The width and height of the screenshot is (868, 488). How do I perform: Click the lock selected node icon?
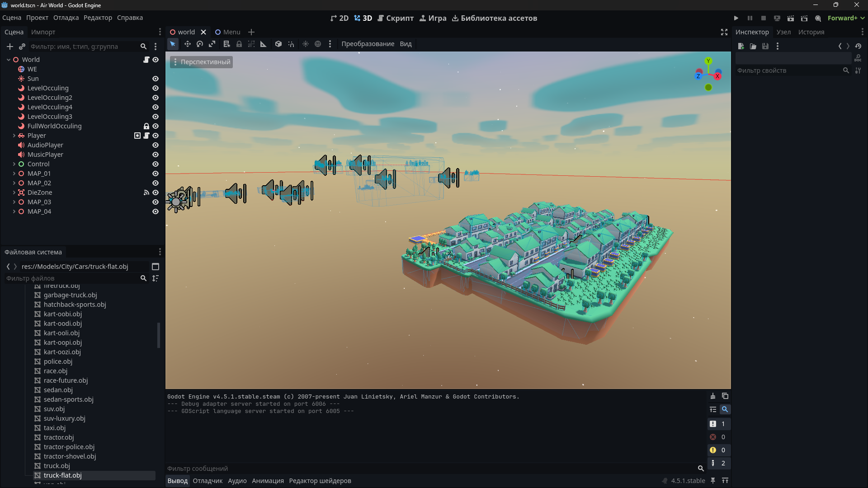tap(239, 44)
